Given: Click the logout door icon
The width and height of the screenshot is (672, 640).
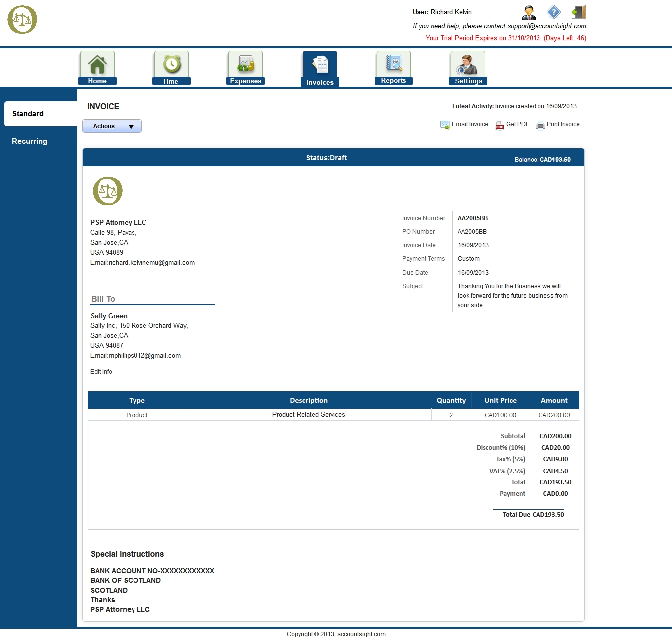Looking at the screenshot, I should 579,12.
